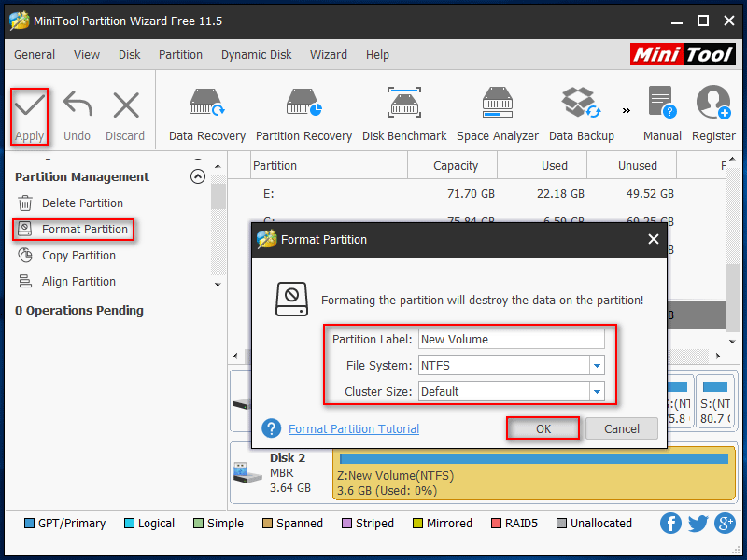The image size is (747, 560).
Task: Launch the Partition Recovery tool
Action: click(x=303, y=103)
